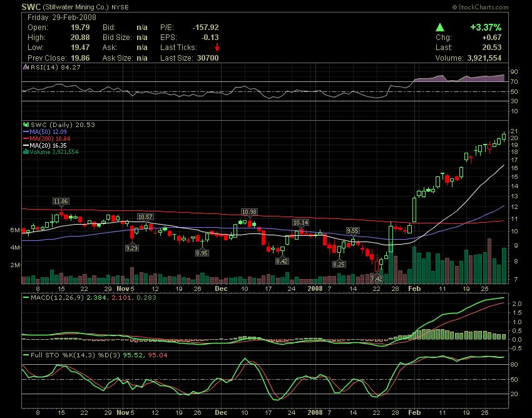The height and width of the screenshot is (418, 532).
Task: Click the Feb label on the bottom date axis
Action: coord(414,413)
